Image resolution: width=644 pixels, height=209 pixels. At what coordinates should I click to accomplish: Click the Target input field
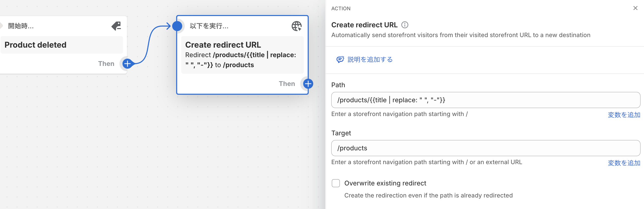[486, 148]
